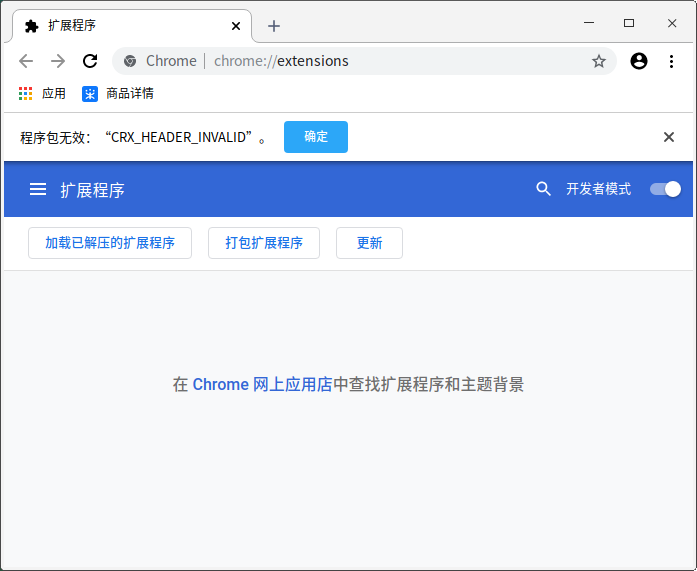Viewport: 697px width, 571px height.
Task: Open the user profile avatar menu
Action: pos(639,61)
